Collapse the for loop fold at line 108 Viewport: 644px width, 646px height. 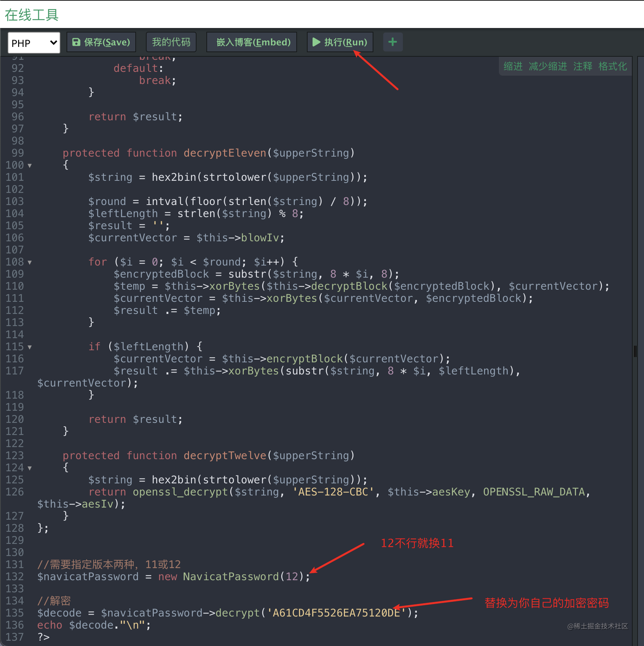pos(29,262)
